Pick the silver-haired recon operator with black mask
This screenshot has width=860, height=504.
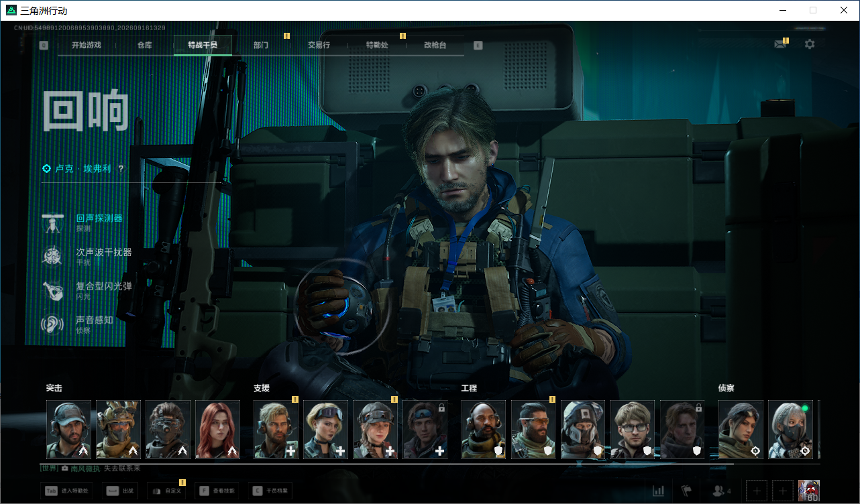(791, 430)
